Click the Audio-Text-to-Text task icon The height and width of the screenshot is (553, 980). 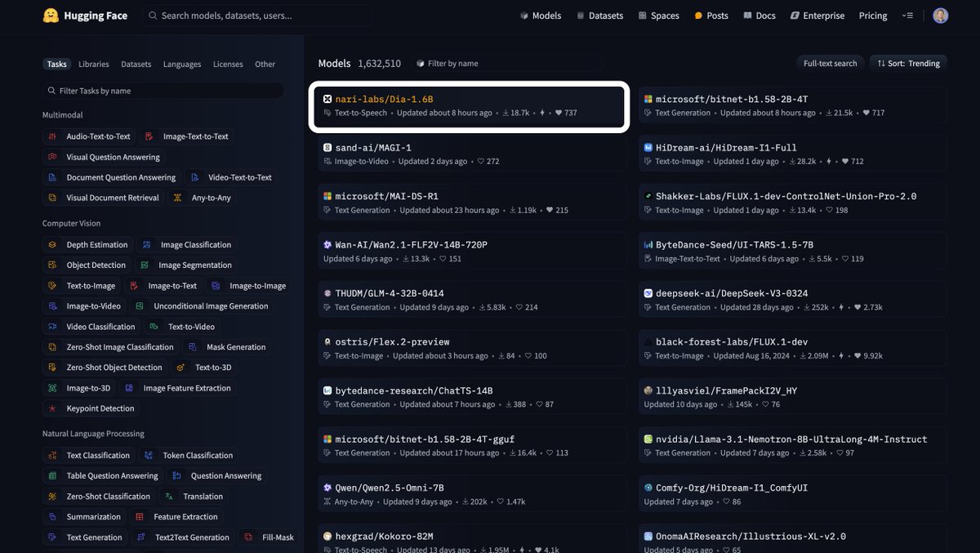click(52, 136)
